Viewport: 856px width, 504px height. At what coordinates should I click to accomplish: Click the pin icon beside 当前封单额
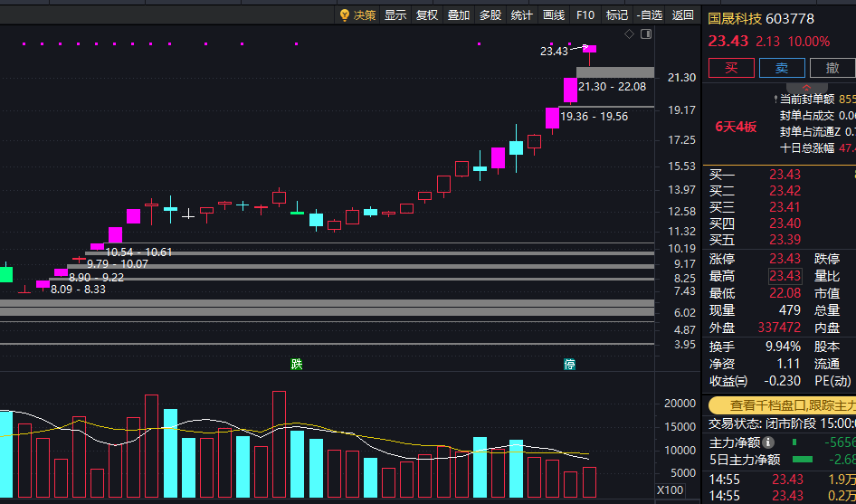click(x=775, y=100)
